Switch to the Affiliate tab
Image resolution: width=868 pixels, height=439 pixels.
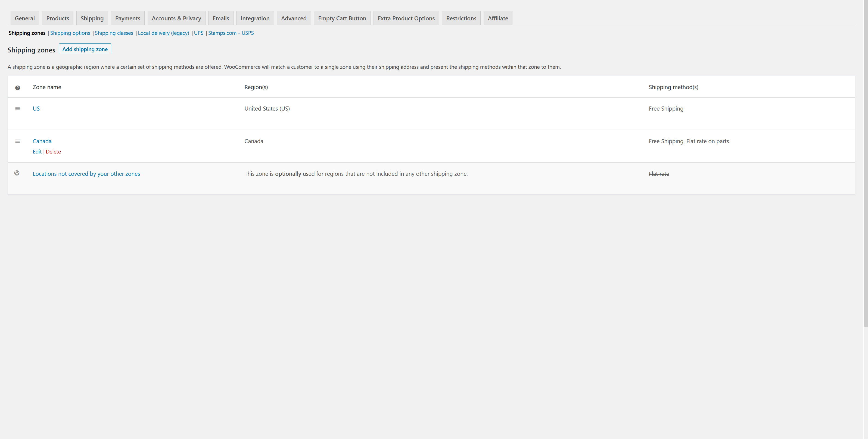tap(498, 18)
